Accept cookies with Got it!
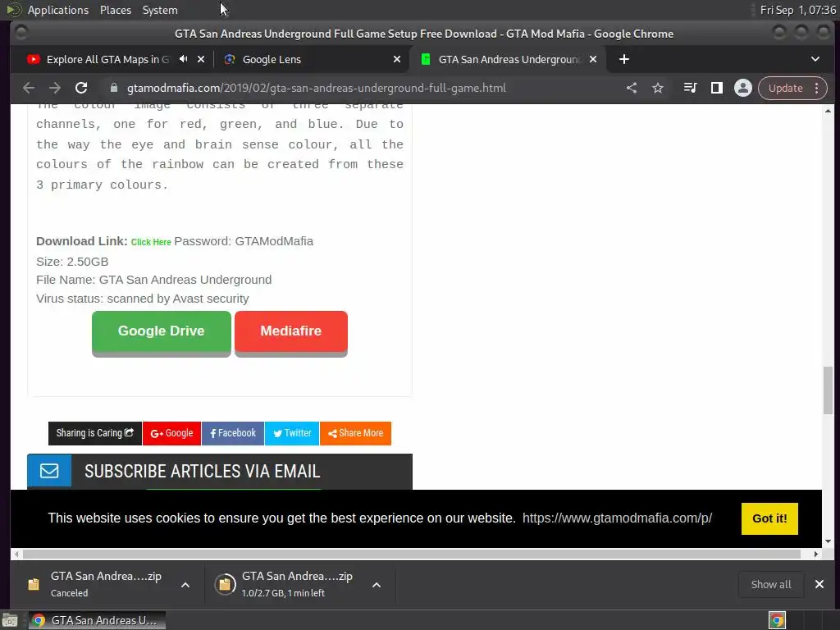This screenshot has width=840, height=630. click(x=769, y=518)
